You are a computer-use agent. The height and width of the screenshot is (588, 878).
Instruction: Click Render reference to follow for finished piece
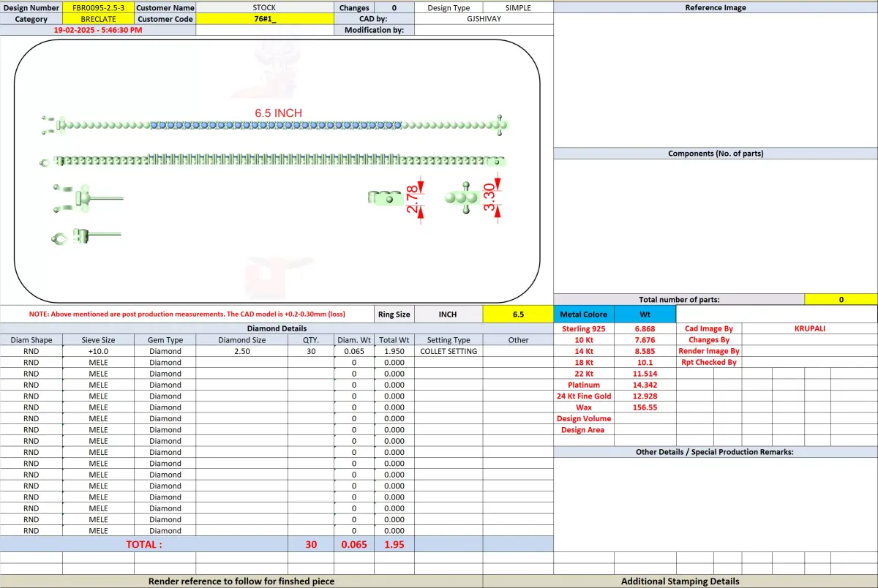click(241, 581)
